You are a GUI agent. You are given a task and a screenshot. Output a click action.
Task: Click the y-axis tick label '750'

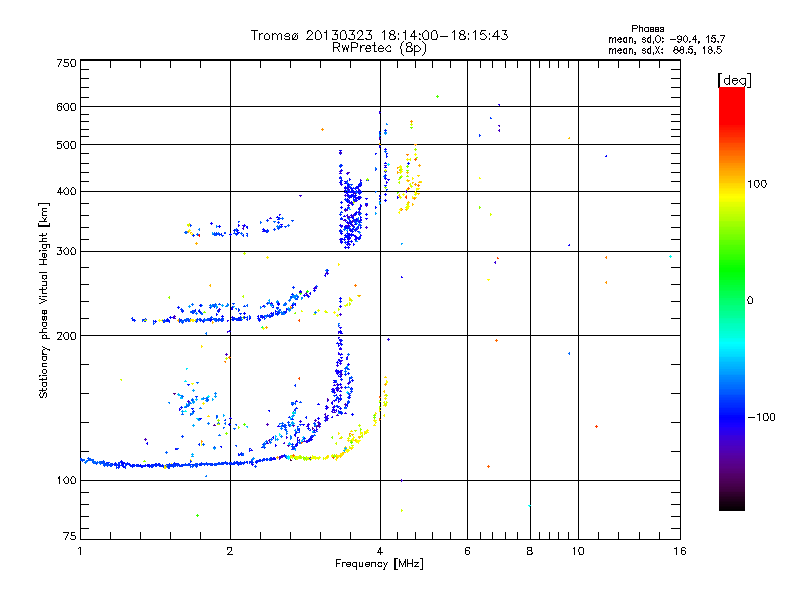click(66, 63)
